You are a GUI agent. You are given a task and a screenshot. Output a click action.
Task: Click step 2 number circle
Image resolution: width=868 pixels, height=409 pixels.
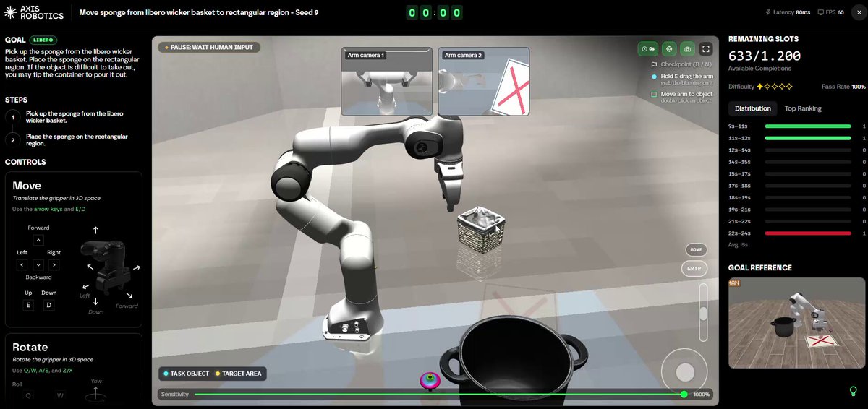click(13, 140)
